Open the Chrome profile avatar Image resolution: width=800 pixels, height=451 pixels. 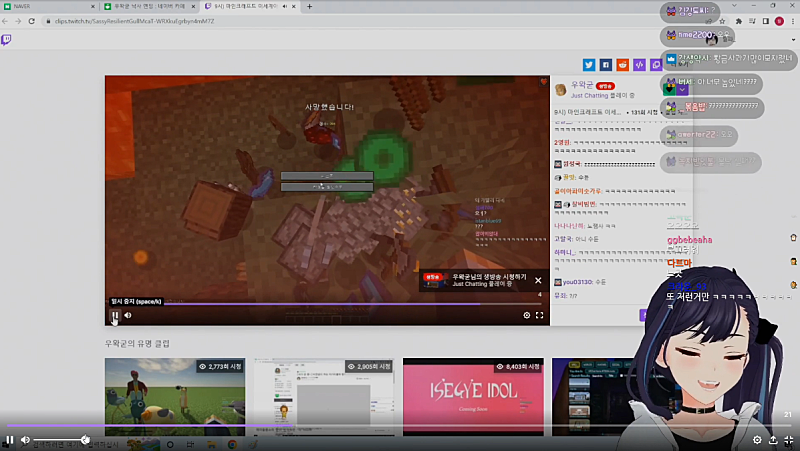pyautogui.click(x=779, y=21)
